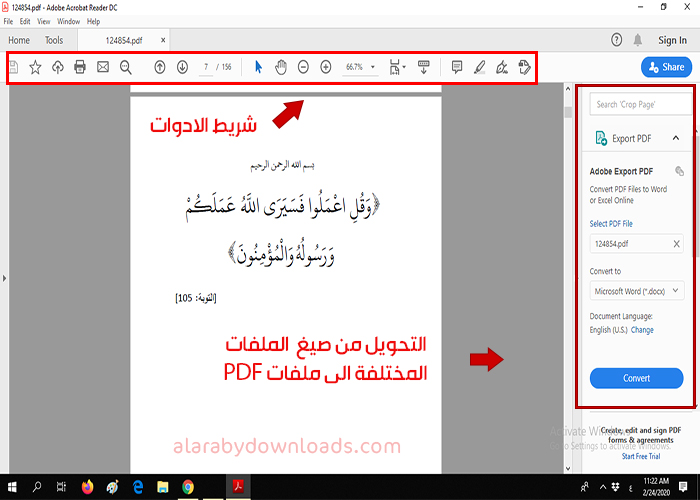Click the Start Free Trial link
This screenshot has width=700, height=500.
(641, 456)
